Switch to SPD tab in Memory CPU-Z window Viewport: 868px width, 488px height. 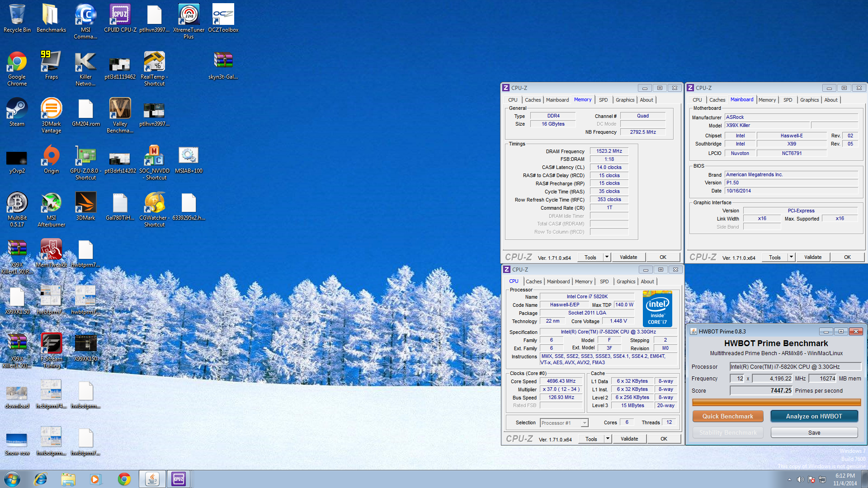point(603,100)
